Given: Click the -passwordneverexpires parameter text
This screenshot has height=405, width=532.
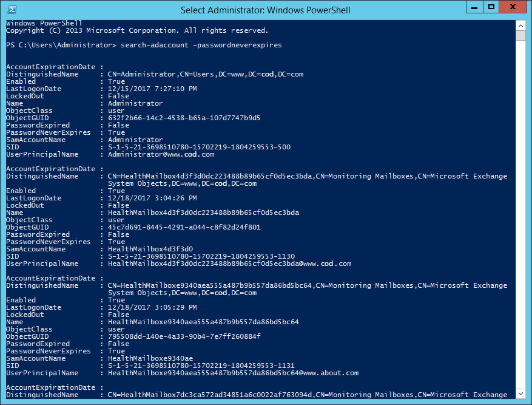Looking at the screenshot, I should tap(237, 45).
